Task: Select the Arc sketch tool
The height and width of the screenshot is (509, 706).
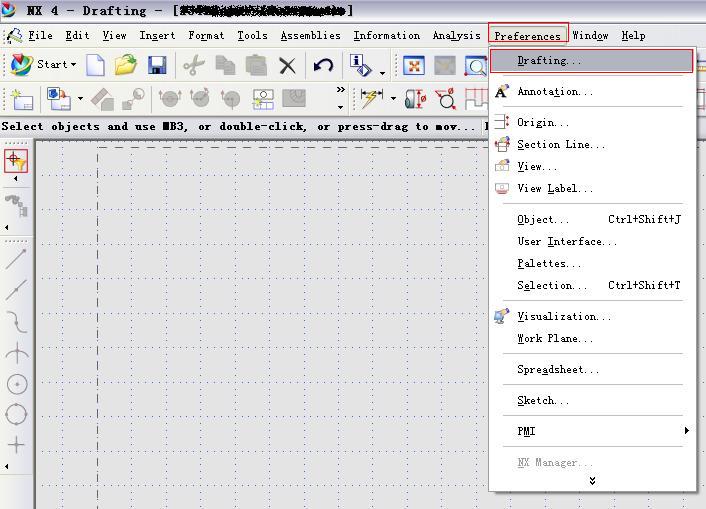Action: click(x=17, y=353)
